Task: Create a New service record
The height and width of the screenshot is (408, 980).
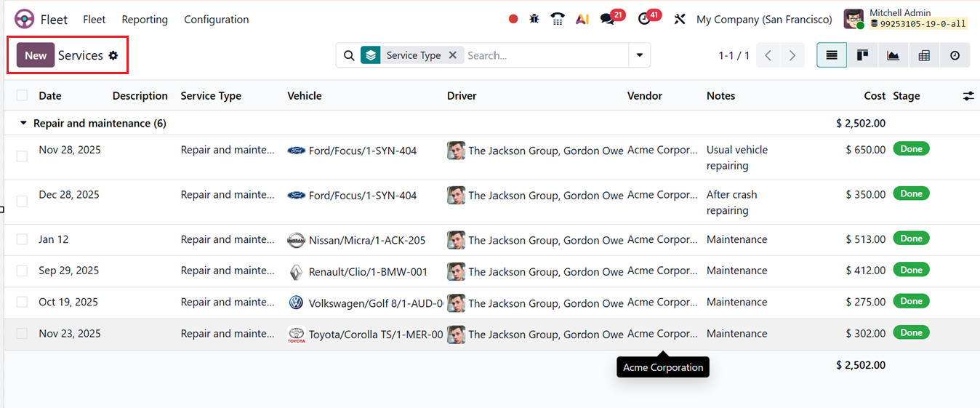Action: (36, 55)
